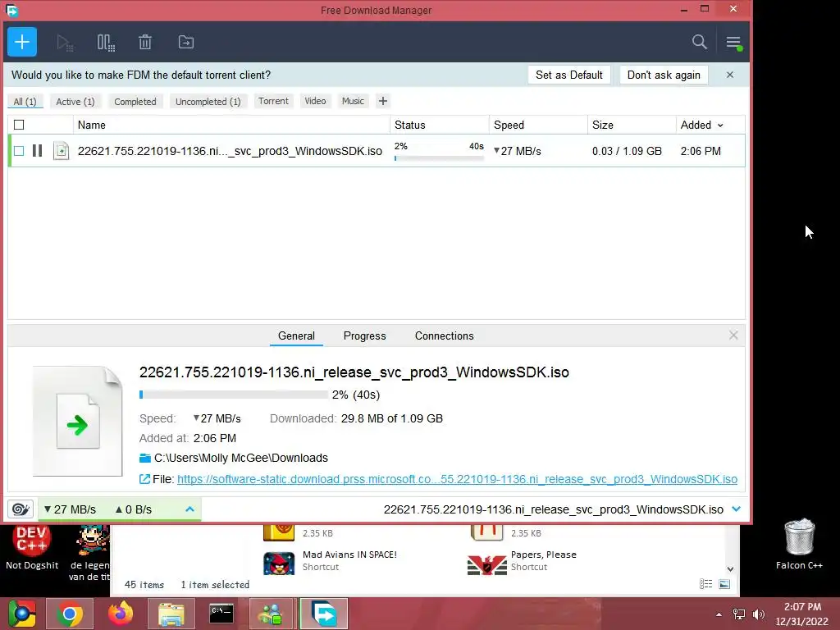
Task: Select the Torrent filter tab
Action: pos(273,101)
